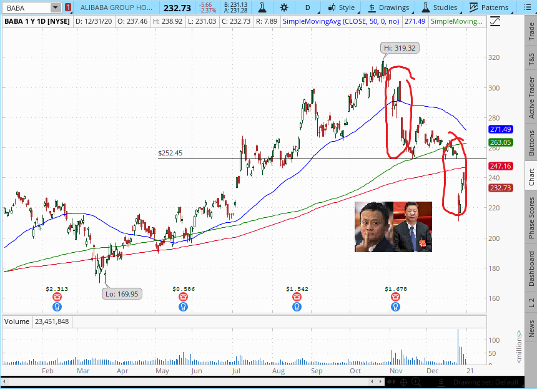Viewport: 537px width, 392px height.
Task: Select the $252.45 horizontal price level label
Action: [170, 153]
